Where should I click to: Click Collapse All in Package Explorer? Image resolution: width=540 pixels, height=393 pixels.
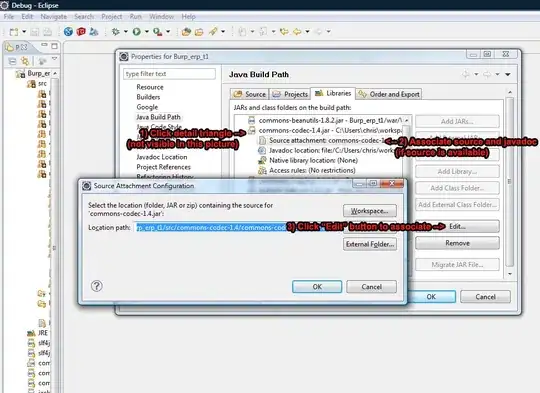coord(12,61)
